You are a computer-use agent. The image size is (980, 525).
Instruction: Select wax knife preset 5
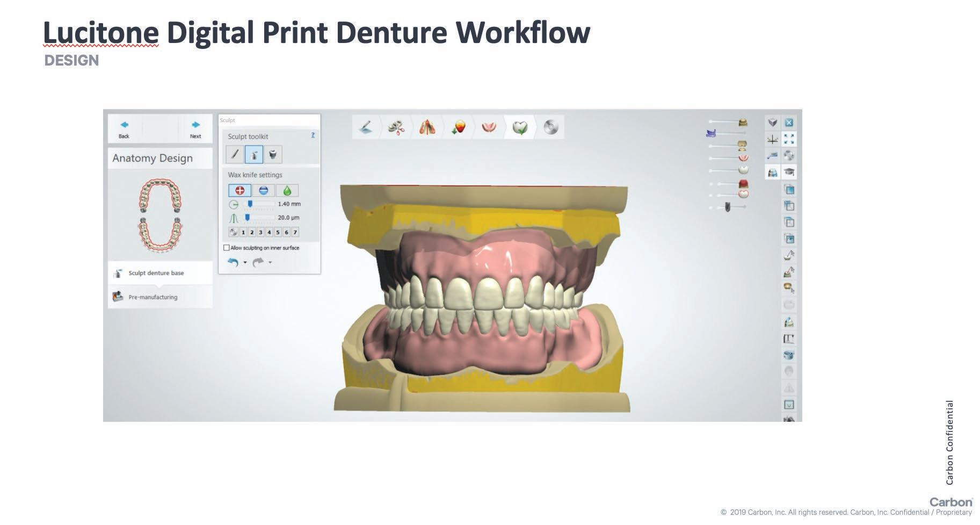click(x=278, y=232)
